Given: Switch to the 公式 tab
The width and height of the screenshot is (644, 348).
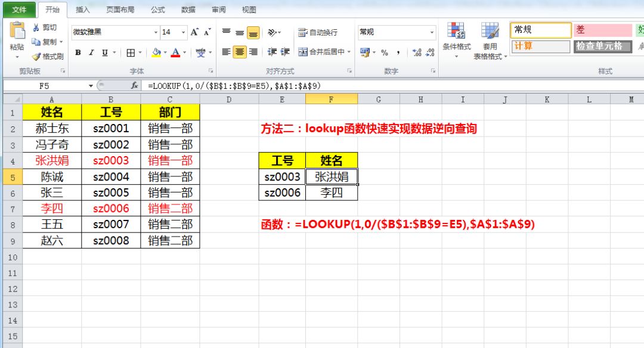Looking at the screenshot, I should pyautogui.click(x=157, y=10).
